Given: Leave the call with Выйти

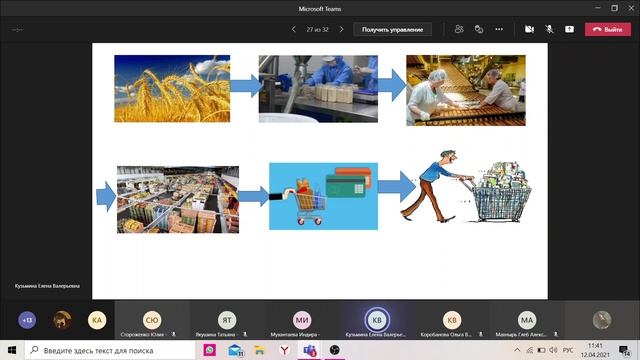Looking at the screenshot, I should [608, 29].
